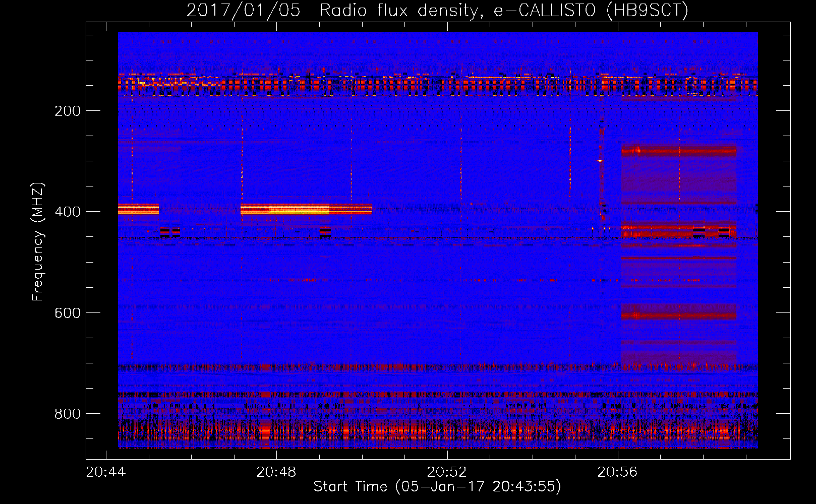The height and width of the screenshot is (504, 816).
Task: Click the '800' frequency tick label
Action: pos(67,414)
